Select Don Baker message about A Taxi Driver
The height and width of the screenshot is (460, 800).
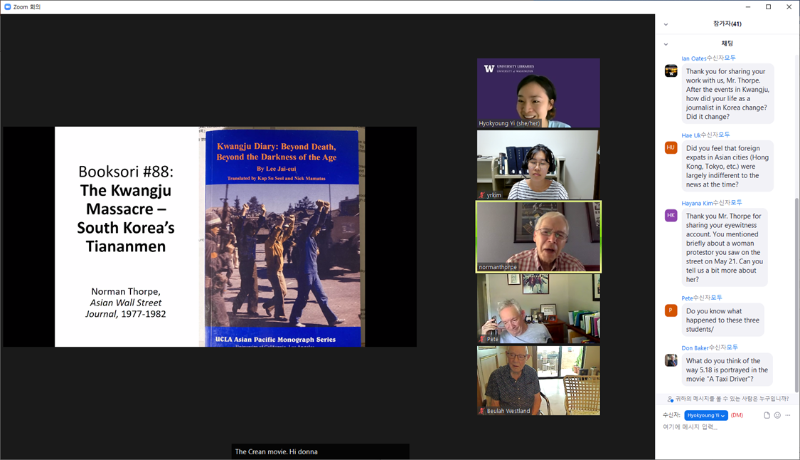(x=728, y=370)
